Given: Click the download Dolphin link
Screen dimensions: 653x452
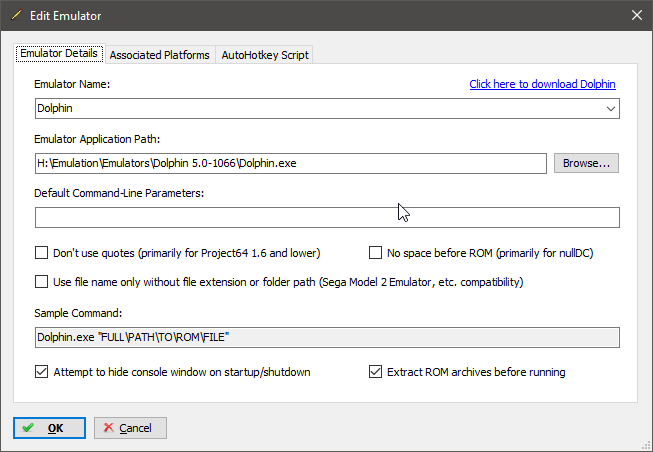Looking at the screenshot, I should [542, 84].
